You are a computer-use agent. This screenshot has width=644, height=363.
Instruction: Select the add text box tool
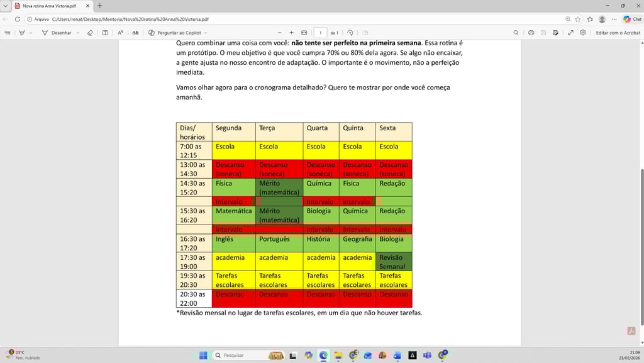pyautogui.click(x=105, y=33)
